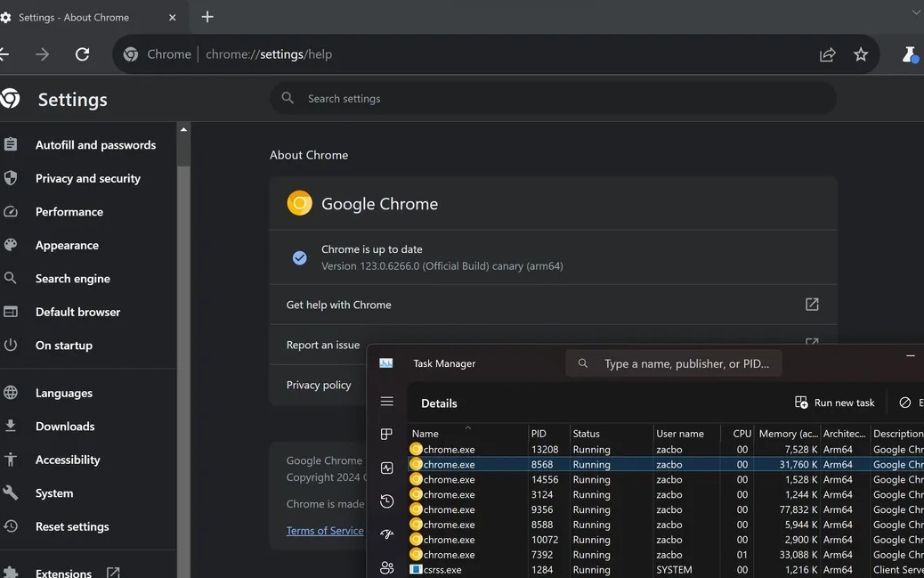924x578 pixels.
Task: Close the Settings - About Chrome tab
Action: pyautogui.click(x=172, y=18)
